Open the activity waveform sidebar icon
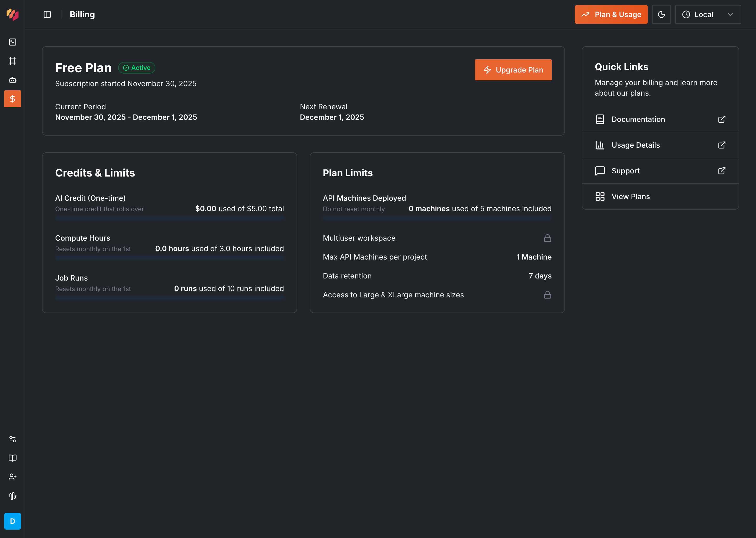This screenshot has height=538, width=756. tap(13, 496)
